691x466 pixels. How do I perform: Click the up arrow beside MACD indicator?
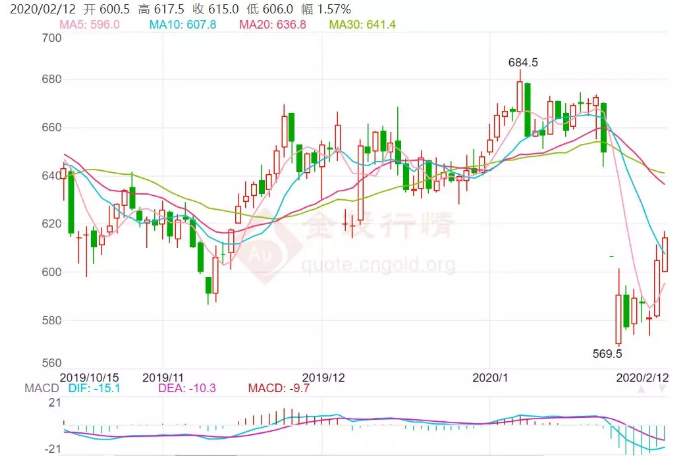coord(642,389)
